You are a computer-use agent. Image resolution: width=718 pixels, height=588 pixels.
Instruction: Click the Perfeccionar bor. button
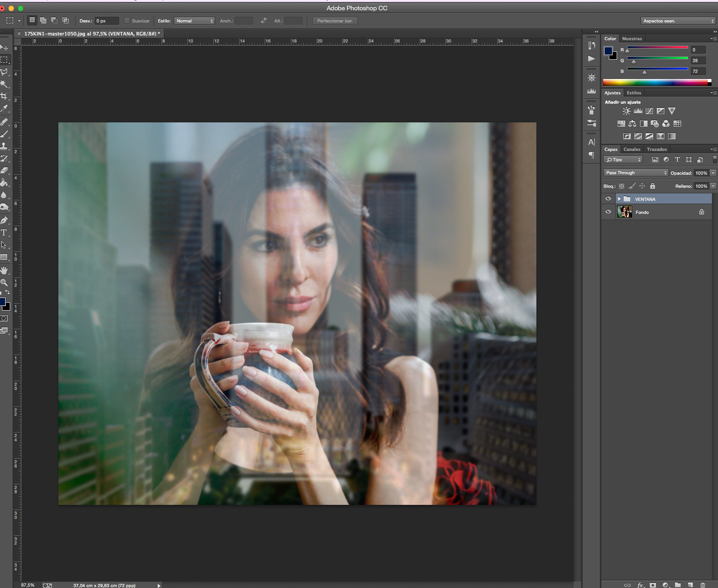[x=335, y=21]
